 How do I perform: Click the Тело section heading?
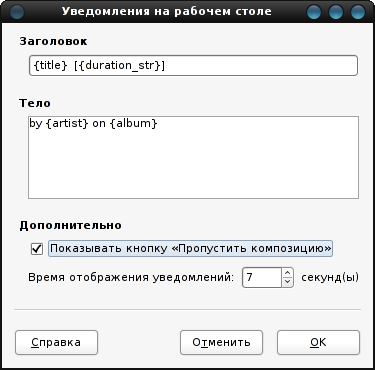point(35,103)
